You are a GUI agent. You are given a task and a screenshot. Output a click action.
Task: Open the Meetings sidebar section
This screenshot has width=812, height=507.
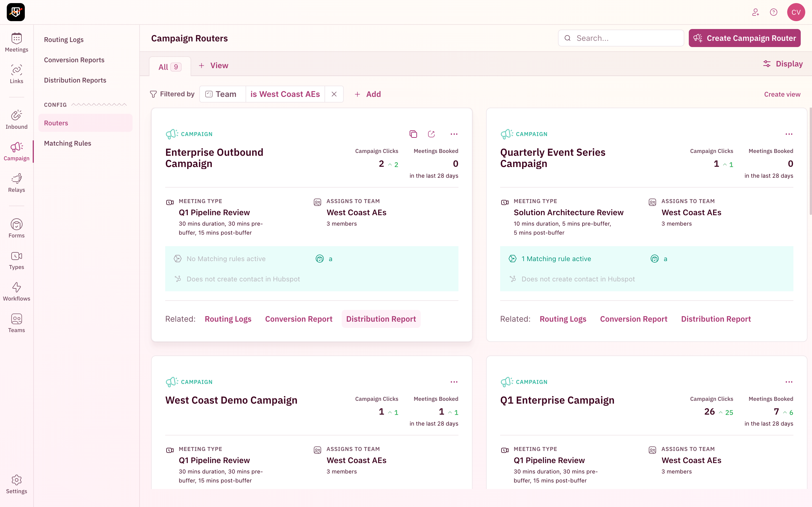click(x=16, y=43)
